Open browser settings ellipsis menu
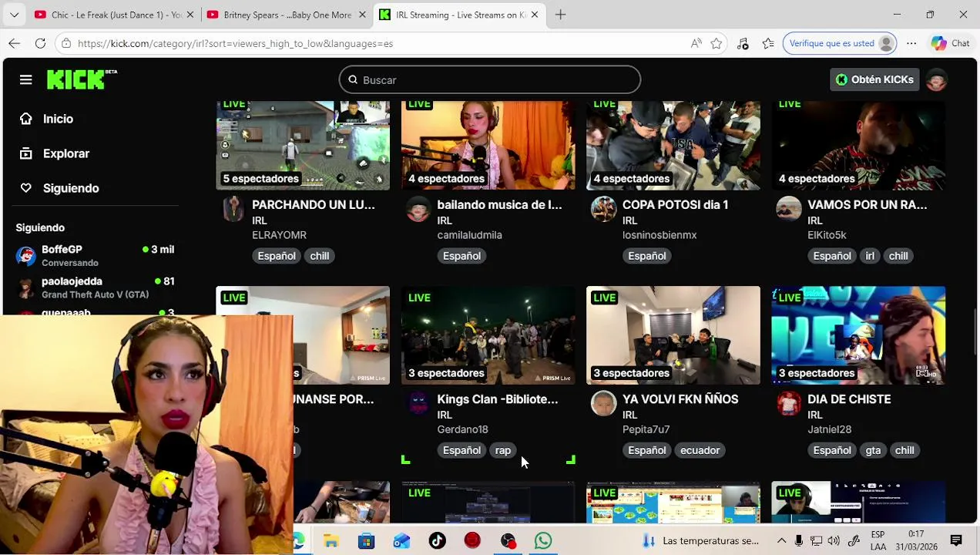Image resolution: width=980 pixels, height=555 pixels. point(911,43)
